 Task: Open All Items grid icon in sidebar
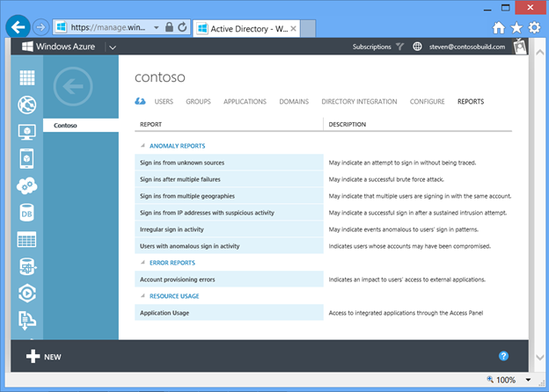click(x=27, y=77)
